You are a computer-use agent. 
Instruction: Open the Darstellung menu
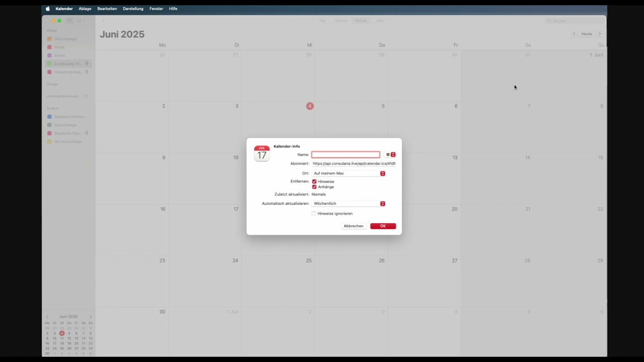coord(133,9)
